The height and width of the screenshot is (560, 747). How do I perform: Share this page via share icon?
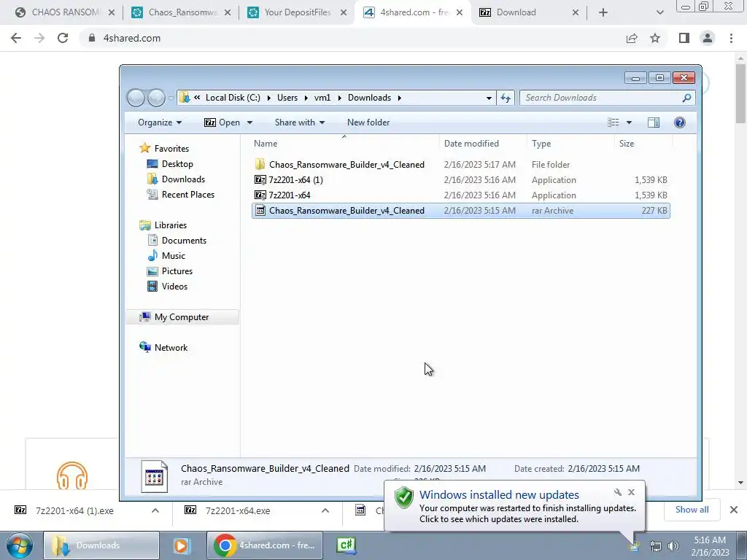[632, 38]
